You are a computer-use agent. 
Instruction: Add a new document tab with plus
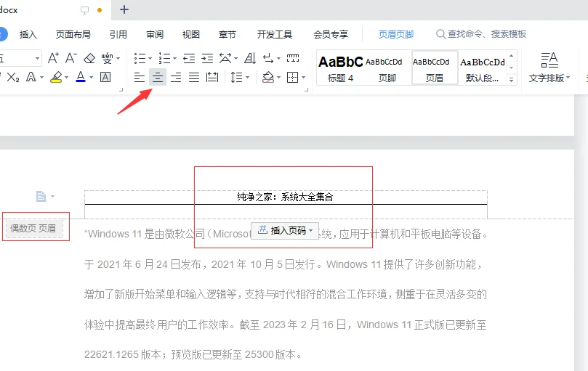pyautogui.click(x=124, y=9)
